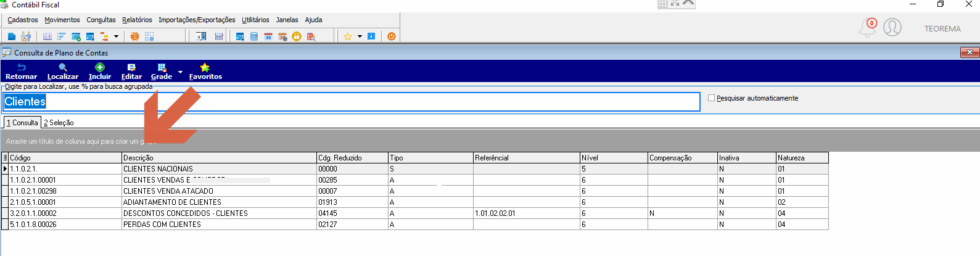
Task: Open the Ajuda menu
Action: pyautogui.click(x=313, y=20)
